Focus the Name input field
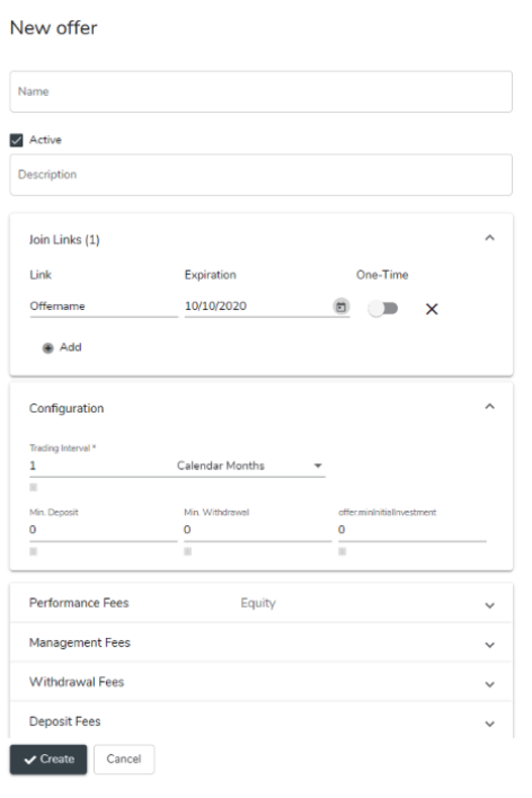Viewport: 532px width, 798px height. (261, 92)
